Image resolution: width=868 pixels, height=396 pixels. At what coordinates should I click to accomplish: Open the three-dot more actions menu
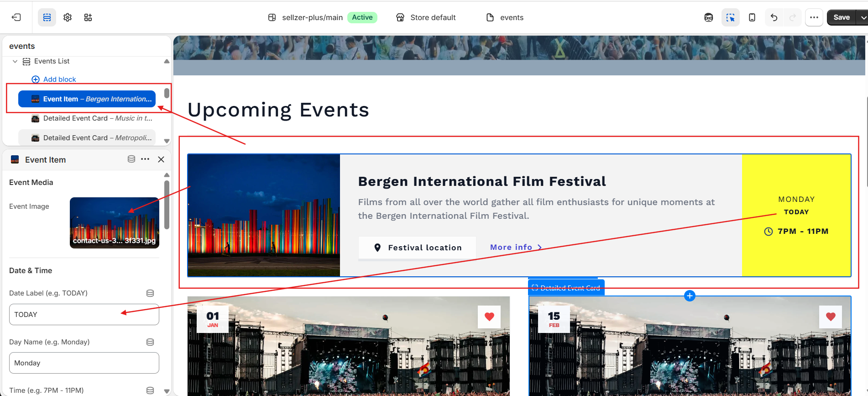pos(814,17)
